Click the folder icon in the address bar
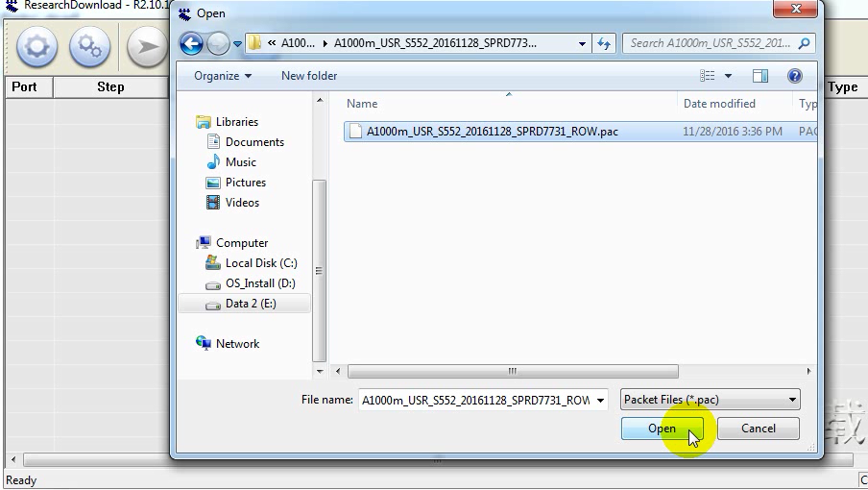 254,42
